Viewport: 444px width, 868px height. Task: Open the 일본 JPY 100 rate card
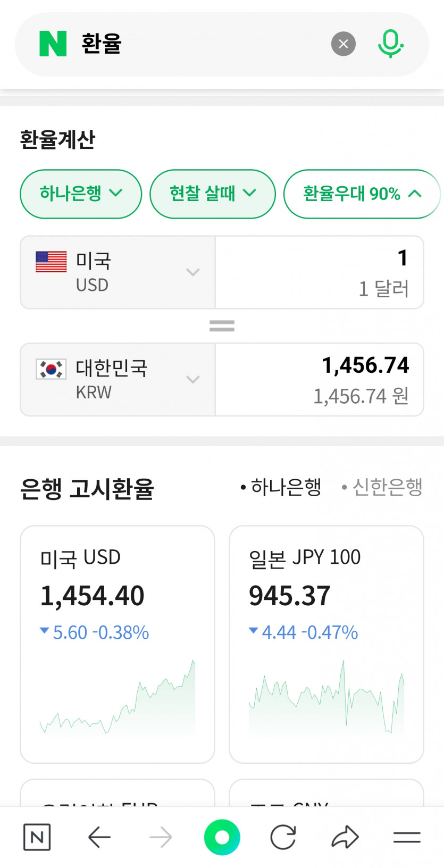326,644
